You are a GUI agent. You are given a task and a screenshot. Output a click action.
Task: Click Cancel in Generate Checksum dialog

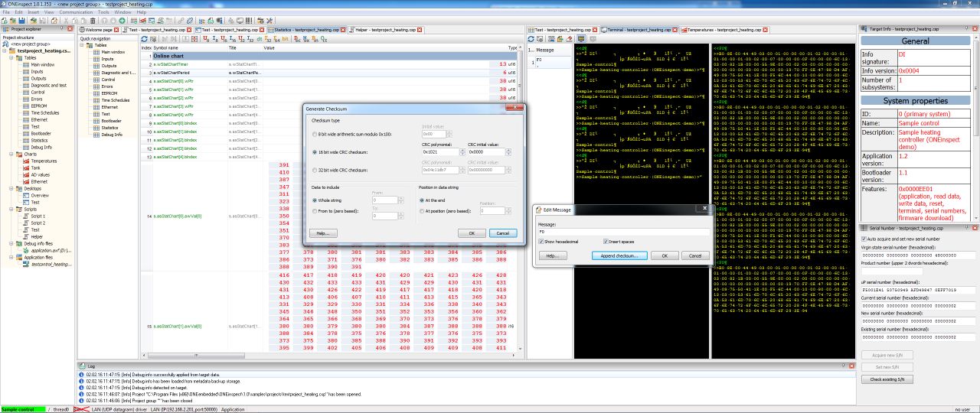503,233
